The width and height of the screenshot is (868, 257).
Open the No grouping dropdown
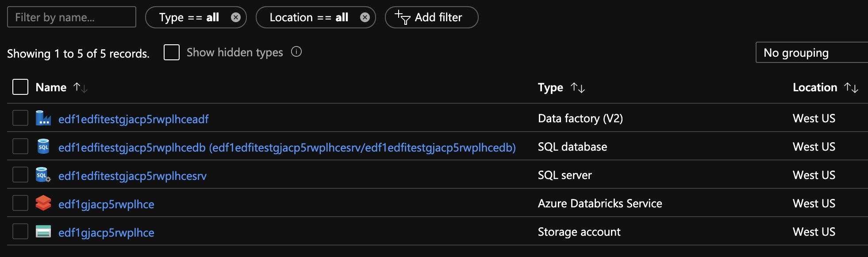tap(811, 53)
